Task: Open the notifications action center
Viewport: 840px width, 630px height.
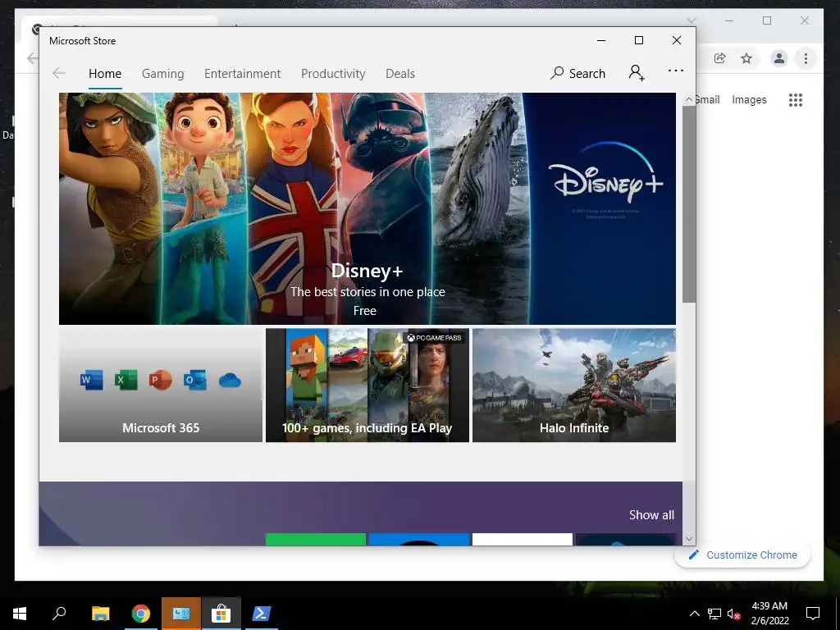Action: [x=813, y=614]
